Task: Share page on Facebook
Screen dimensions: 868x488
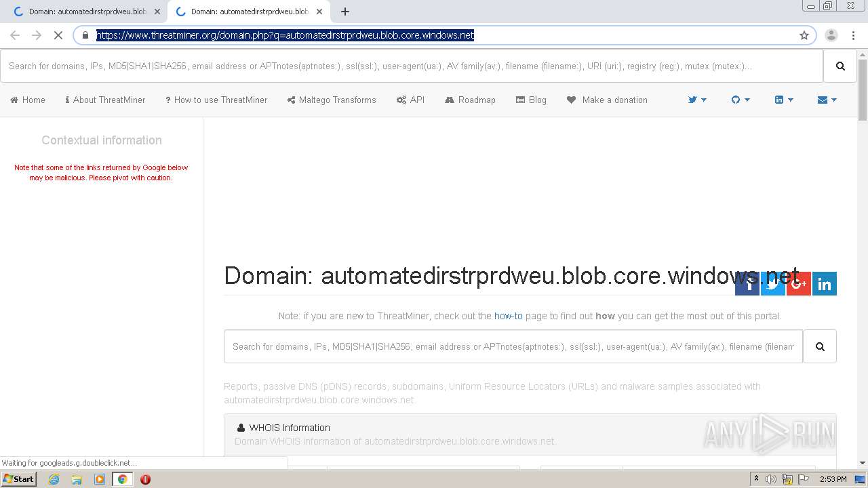Action: pos(747,284)
